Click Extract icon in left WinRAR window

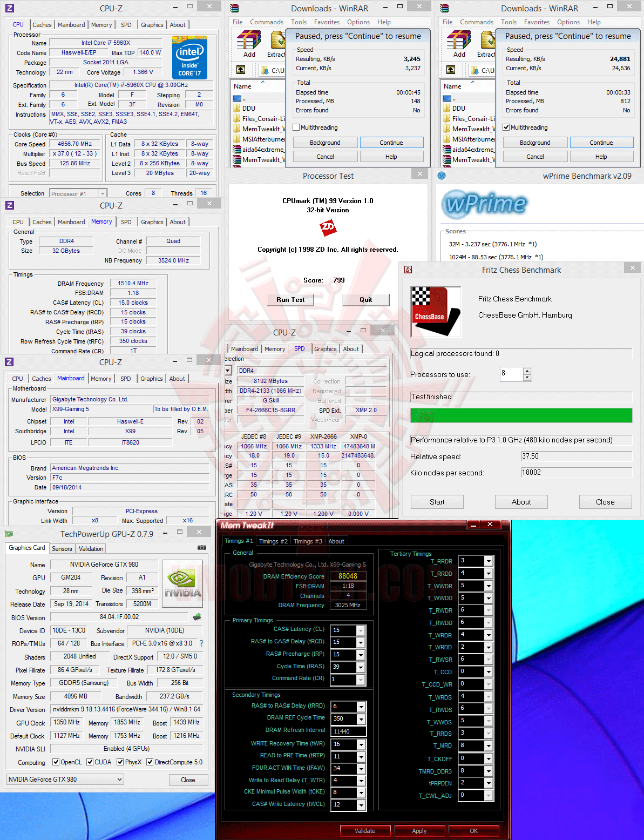tap(277, 44)
